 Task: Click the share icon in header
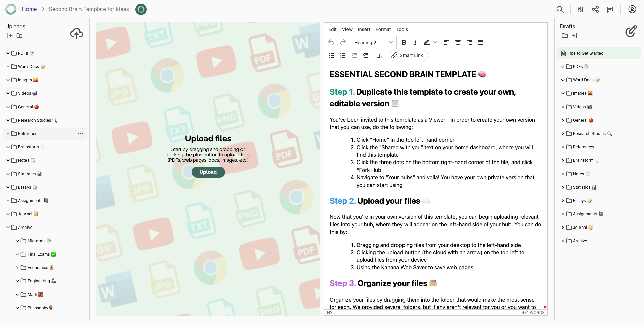(x=595, y=9)
